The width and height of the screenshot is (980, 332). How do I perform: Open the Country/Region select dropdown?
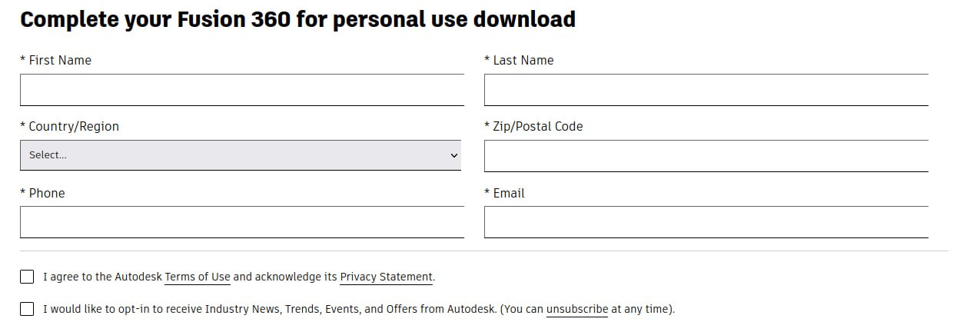tap(240, 155)
